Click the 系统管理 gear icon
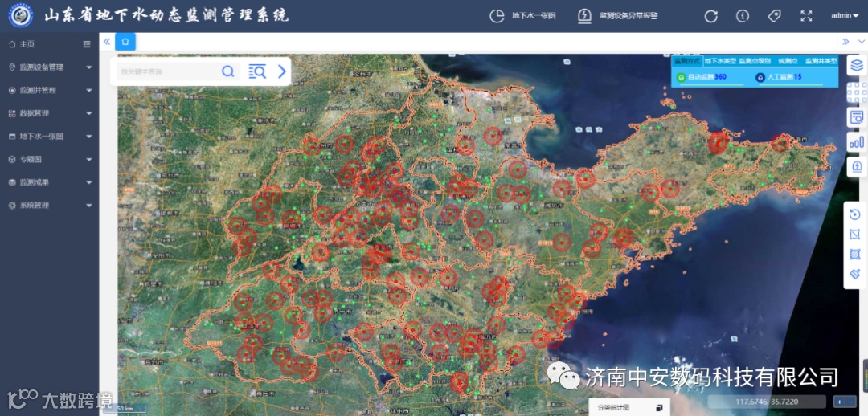The image size is (868, 416). tap(12, 206)
